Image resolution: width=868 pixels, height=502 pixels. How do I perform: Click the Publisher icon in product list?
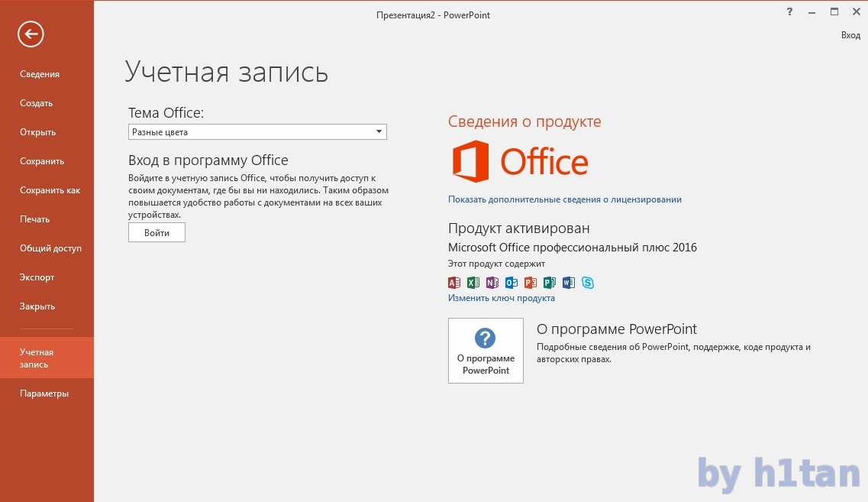point(550,283)
